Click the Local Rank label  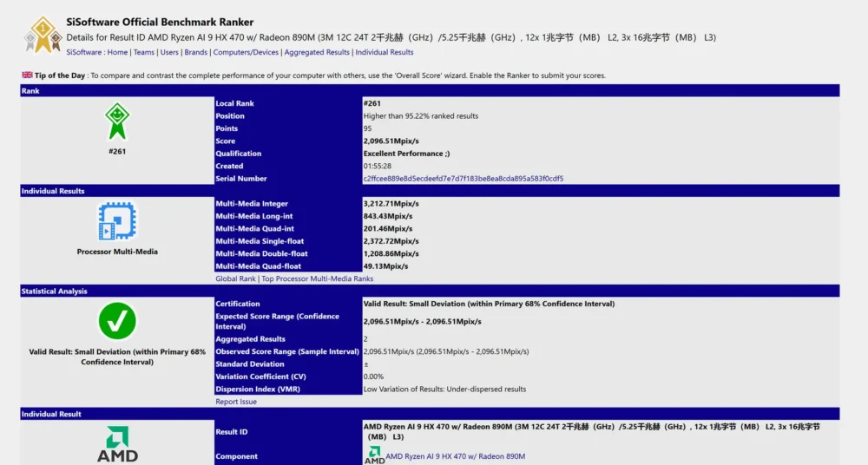click(x=234, y=103)
